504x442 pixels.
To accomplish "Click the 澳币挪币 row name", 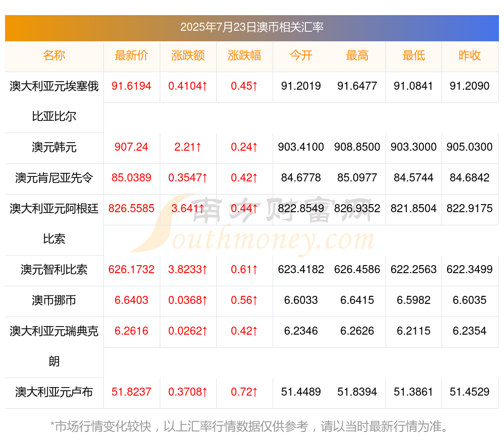I will (x=54, y=300).
